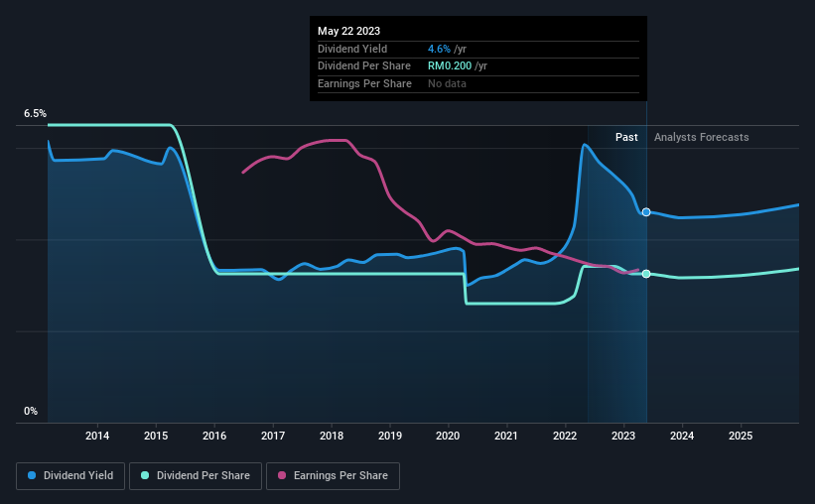The width and height of the screenshot is (815, 504).
Task: Click the 2023 x-axis label
Action: click(623, 436)
